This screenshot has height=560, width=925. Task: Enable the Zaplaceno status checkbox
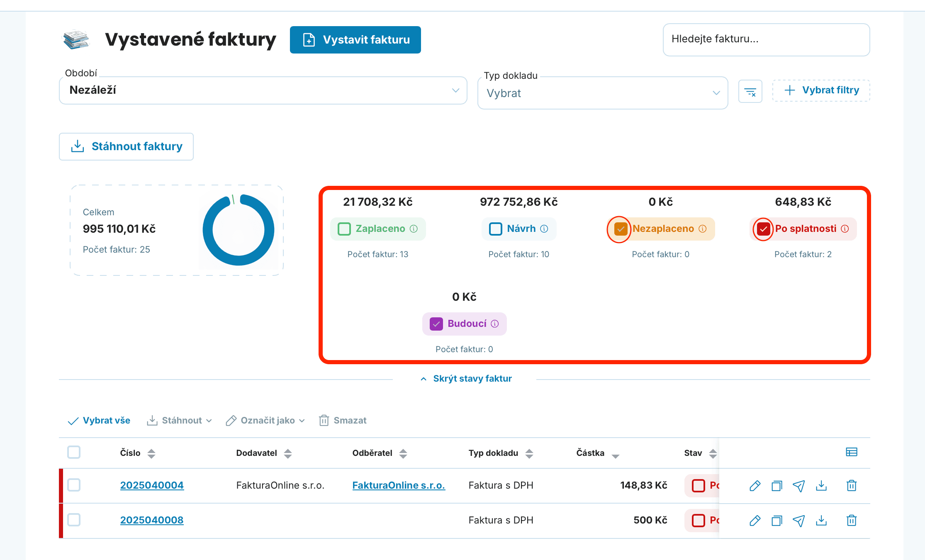344,229
